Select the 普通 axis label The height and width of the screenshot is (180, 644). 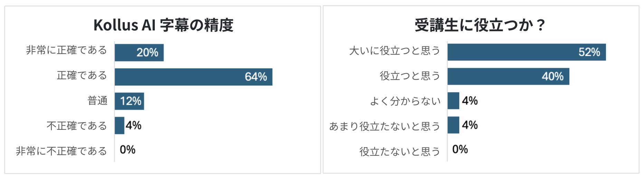(97, 101)
